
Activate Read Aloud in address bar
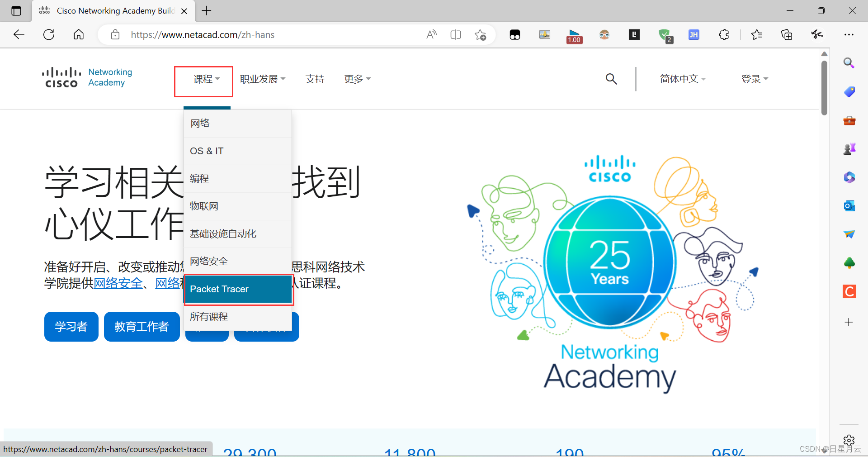coord(431,34)
